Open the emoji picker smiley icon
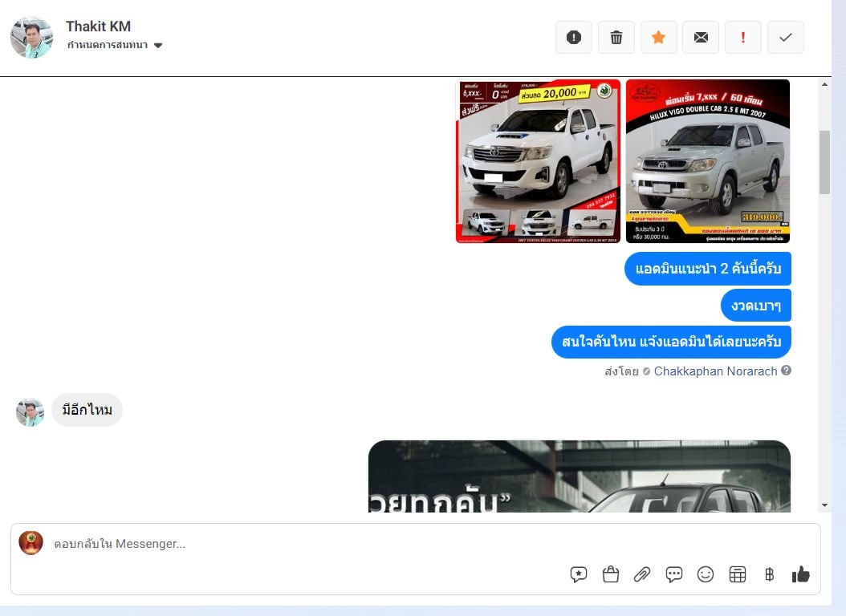The height and width of the screenshot is (616, 846). 706,574
